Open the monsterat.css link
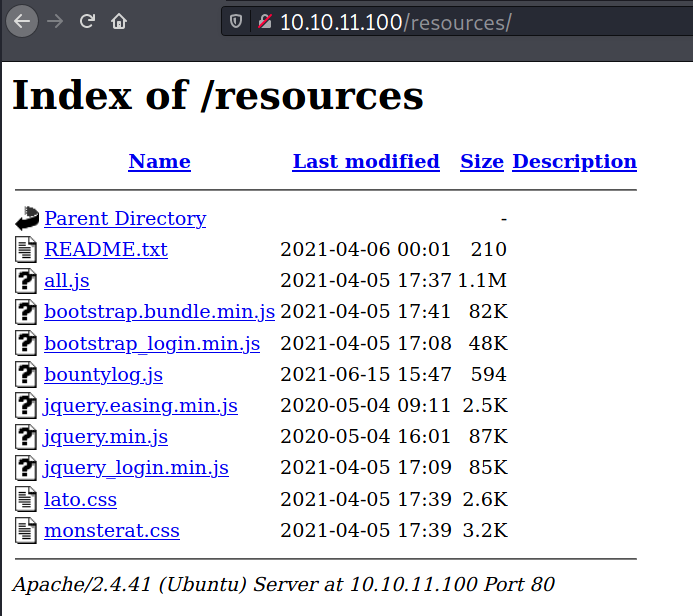 point(112,530)
